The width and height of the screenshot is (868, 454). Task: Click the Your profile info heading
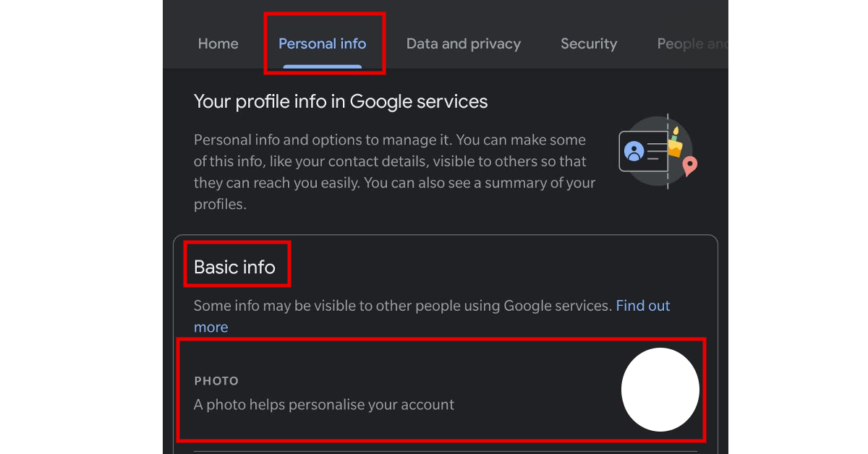coord(340,101)
